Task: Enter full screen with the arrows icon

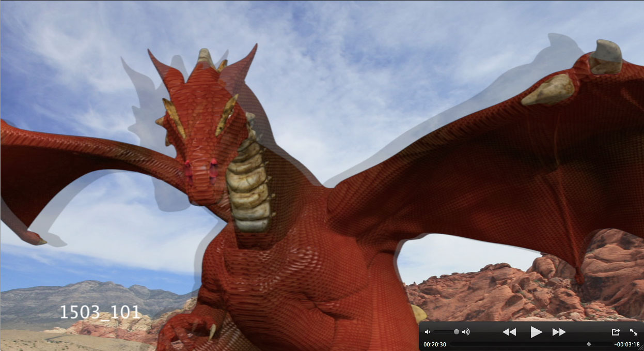Action: coord(634,332)
